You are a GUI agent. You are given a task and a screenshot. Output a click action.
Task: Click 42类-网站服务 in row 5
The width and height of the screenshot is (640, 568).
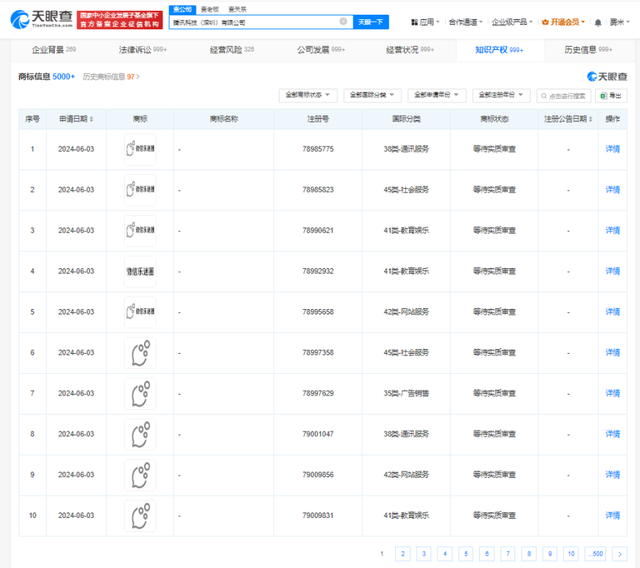pyautogui.click(x=406, y=312)
